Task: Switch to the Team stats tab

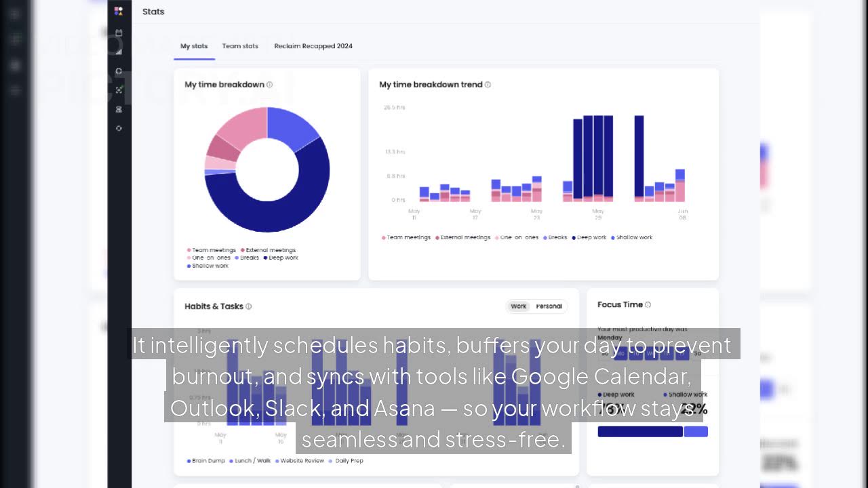Action: (240, 46)
